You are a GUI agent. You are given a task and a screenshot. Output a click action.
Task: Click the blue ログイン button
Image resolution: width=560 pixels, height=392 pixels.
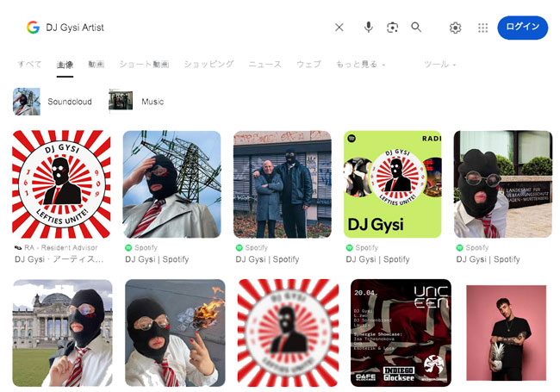pos(522,27)
